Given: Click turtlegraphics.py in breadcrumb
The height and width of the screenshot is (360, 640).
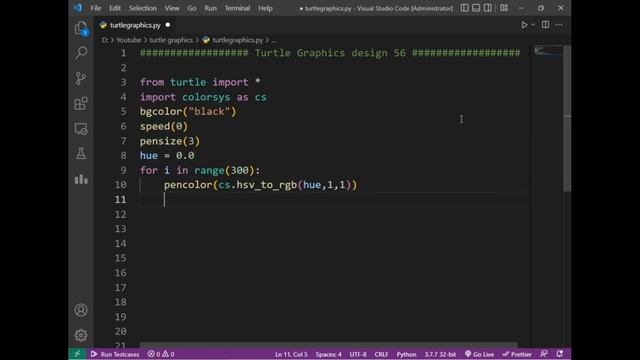Looking at the screenshot, I should point(238,40).
